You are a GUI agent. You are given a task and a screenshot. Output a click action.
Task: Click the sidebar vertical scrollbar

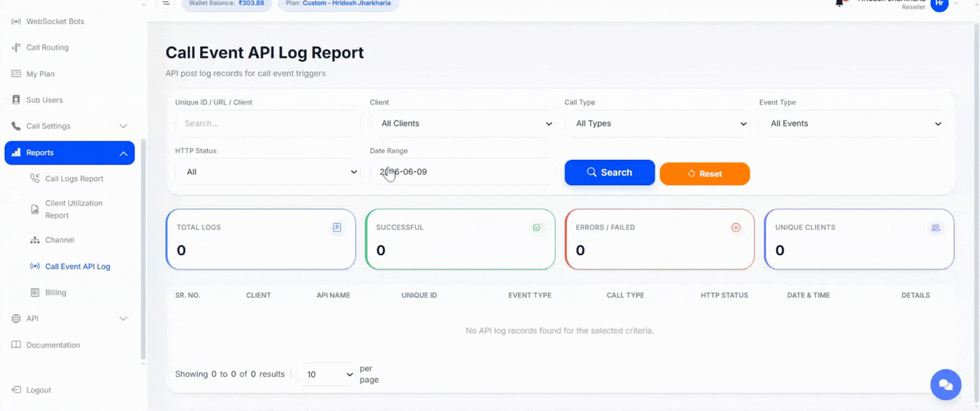click(143, 248)
